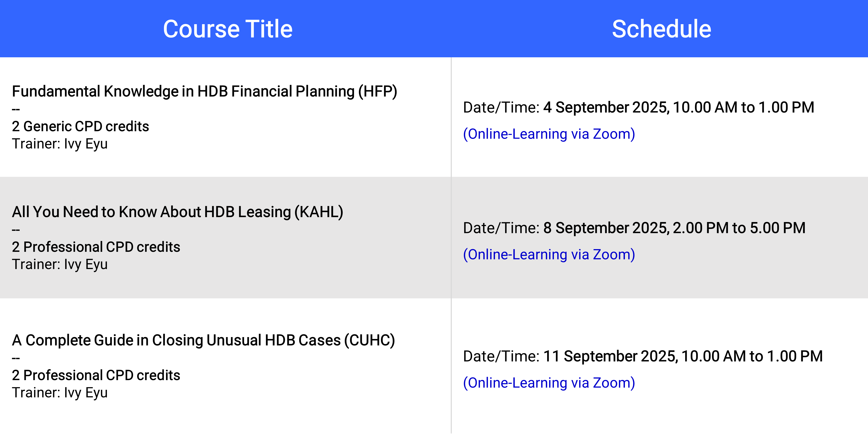Click the Schedule column header
Screen dimensions: 868x434
(x=661, y=29)
